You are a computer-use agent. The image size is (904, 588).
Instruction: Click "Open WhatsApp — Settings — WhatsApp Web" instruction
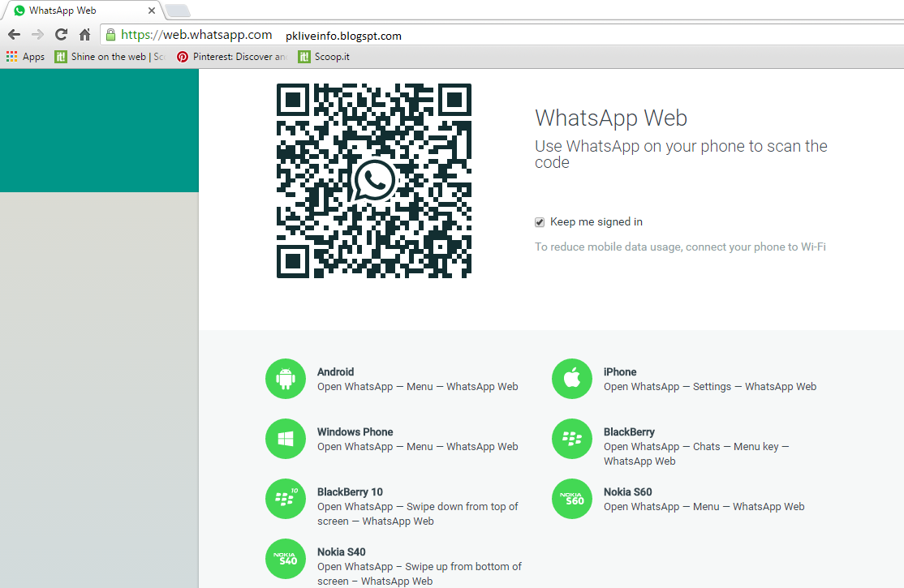pyautogui.click(x=710, y=387)
